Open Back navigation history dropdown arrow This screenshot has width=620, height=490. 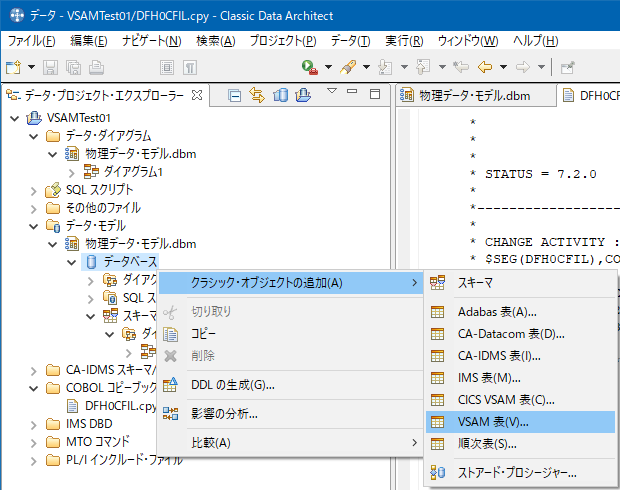click(x=503, y=67)
